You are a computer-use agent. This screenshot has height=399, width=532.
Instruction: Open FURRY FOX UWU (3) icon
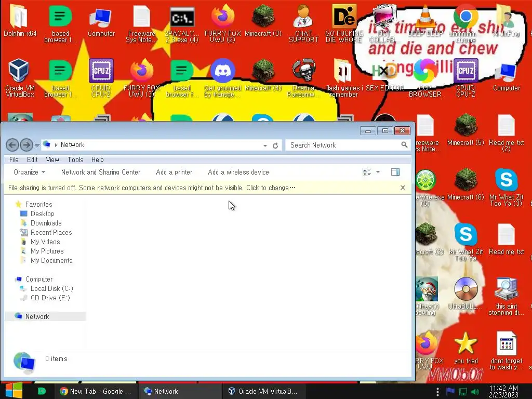click(x=141, y=77)
